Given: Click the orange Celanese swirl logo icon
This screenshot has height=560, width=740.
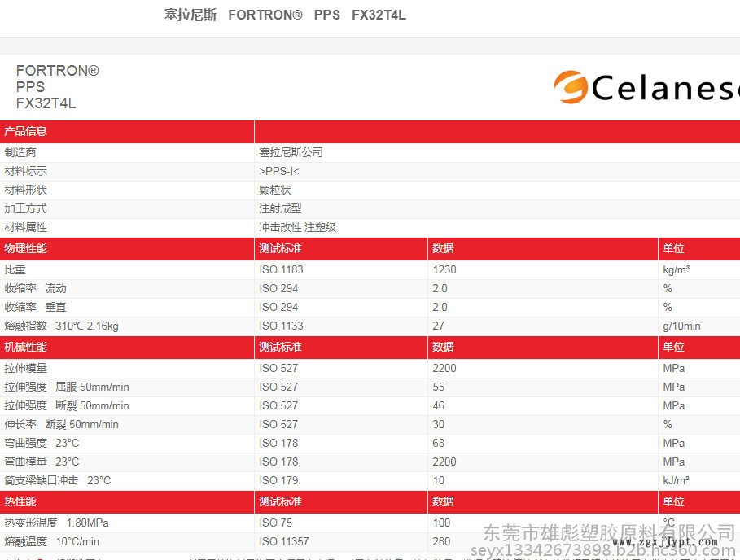Looking at the screenshot, I should [571, 87].
